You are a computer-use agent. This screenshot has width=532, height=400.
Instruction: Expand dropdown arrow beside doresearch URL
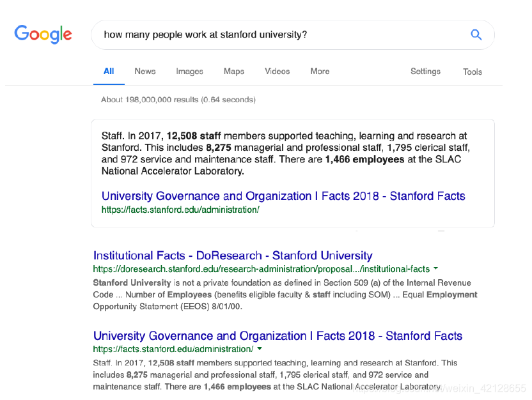point(435,268)
